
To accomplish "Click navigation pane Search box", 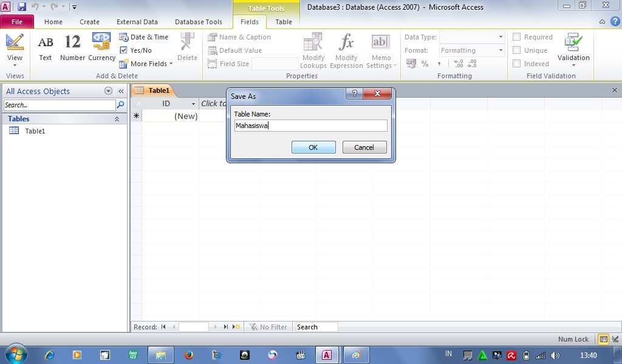I will pos(60,105).
